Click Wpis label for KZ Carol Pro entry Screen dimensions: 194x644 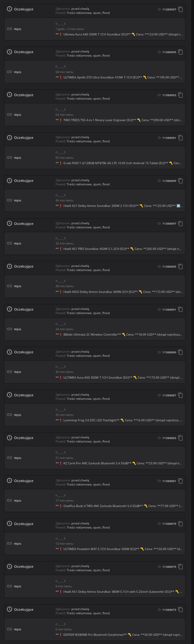point(18,458)
